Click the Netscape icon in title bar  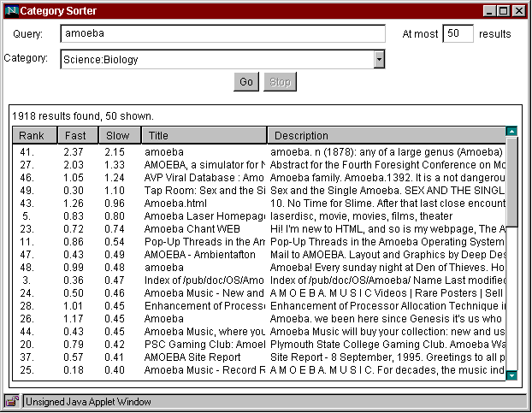click(11, 11)
